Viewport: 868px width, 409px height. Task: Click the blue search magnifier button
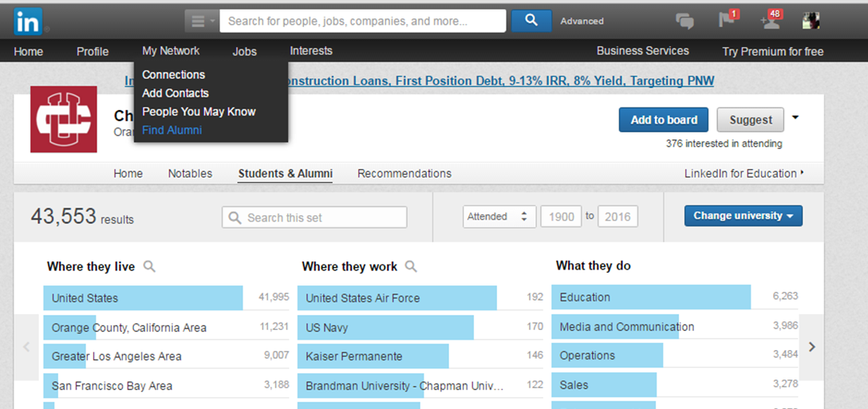pos(531,21)
